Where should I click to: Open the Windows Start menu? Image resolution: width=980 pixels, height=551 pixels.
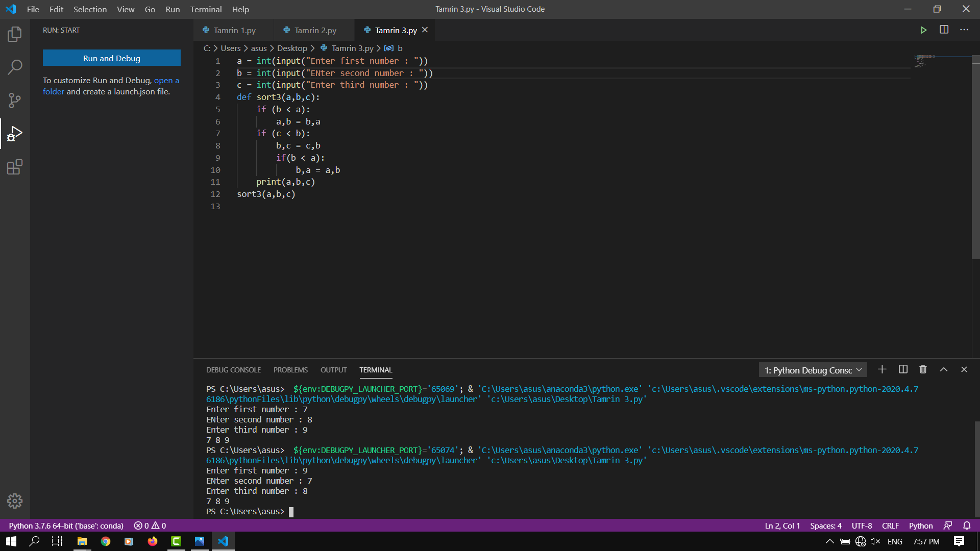click(x=11, y=541)
